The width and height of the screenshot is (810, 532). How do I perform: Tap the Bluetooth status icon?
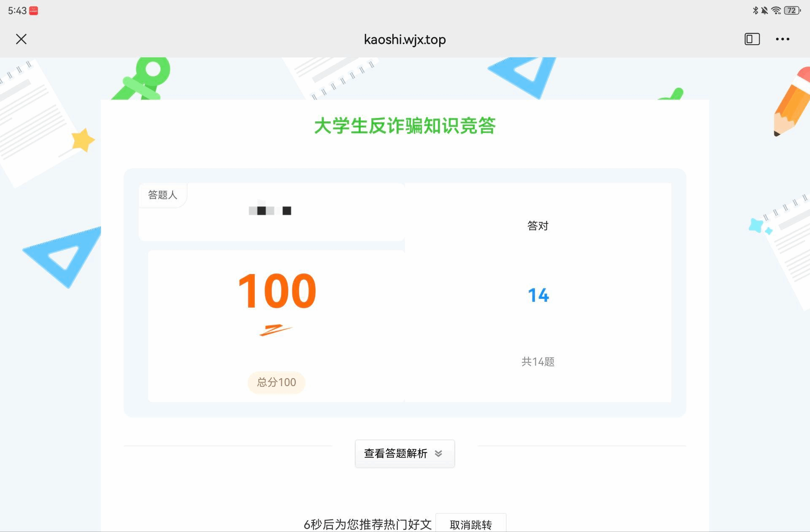755,11
